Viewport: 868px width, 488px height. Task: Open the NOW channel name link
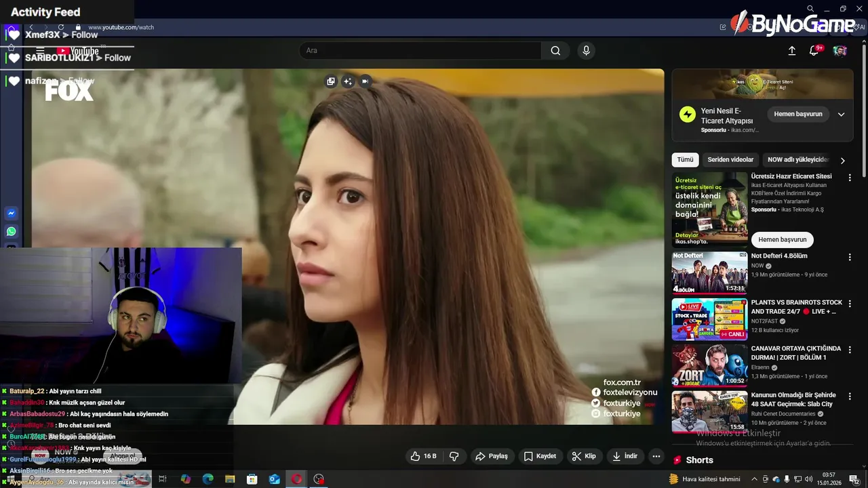pos(757,266)
